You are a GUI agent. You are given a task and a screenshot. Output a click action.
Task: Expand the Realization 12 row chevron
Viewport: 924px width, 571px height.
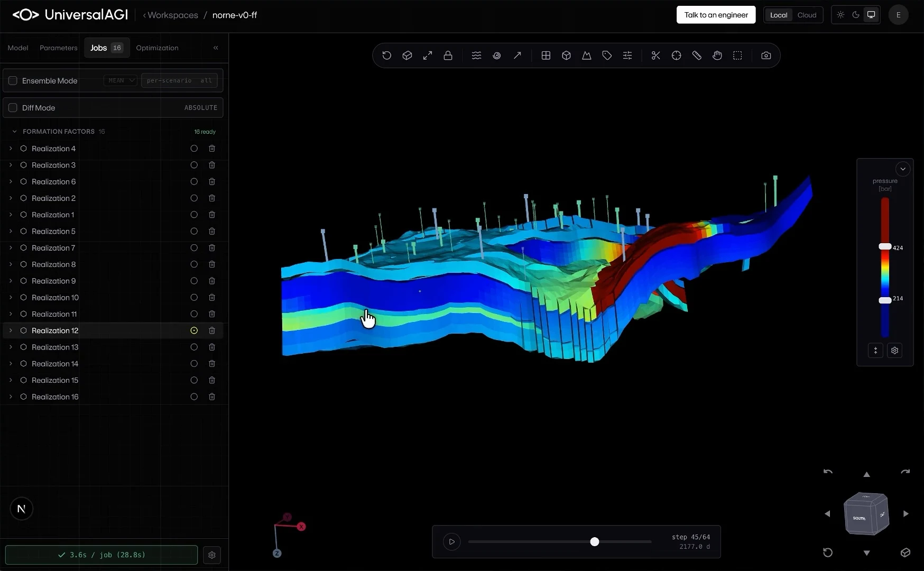[11, 330]
